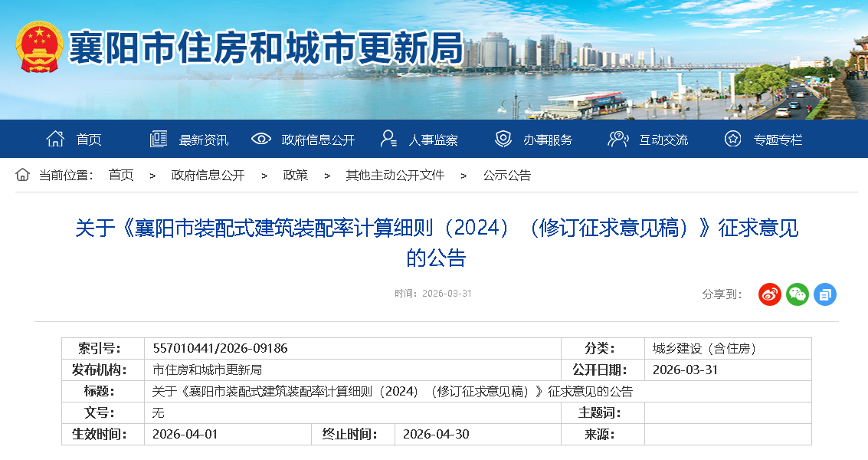This screenshot has width=868, height=460.
Task: Navigate to the 政策 breadcrumb link
Action: point(295,175)
